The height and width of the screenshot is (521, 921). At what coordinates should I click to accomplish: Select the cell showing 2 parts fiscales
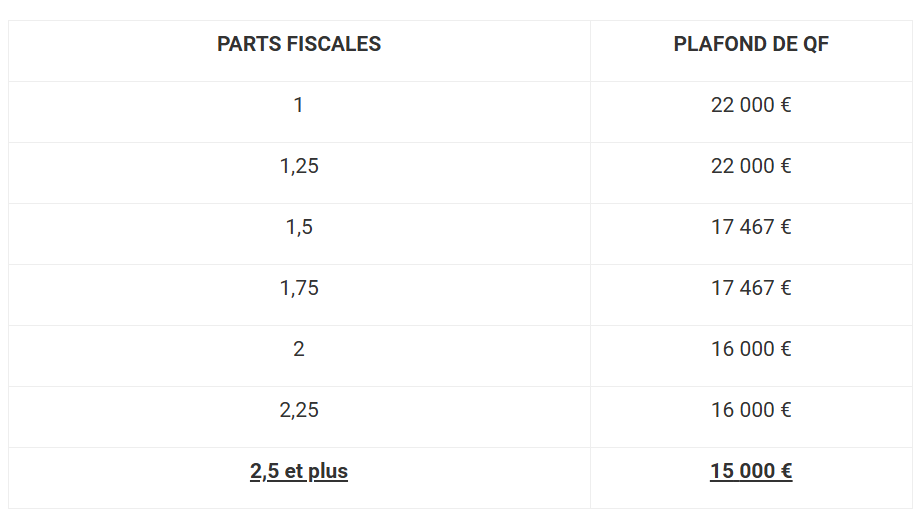(299, 356)
